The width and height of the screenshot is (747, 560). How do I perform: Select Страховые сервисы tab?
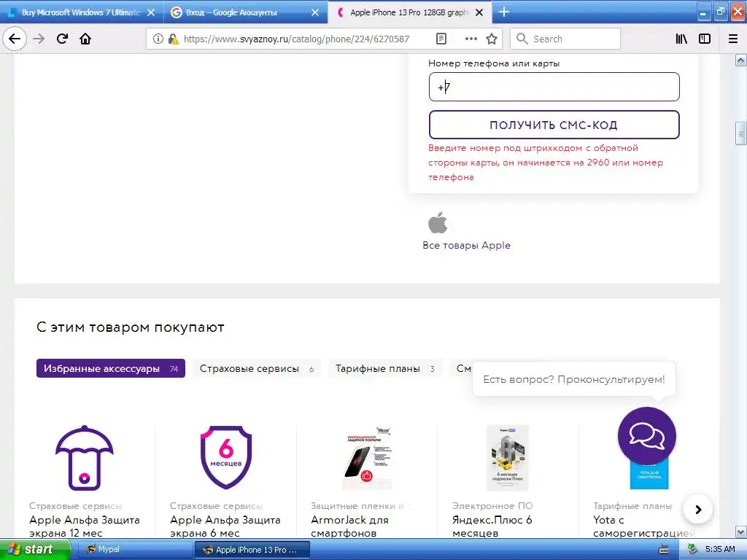256,368
